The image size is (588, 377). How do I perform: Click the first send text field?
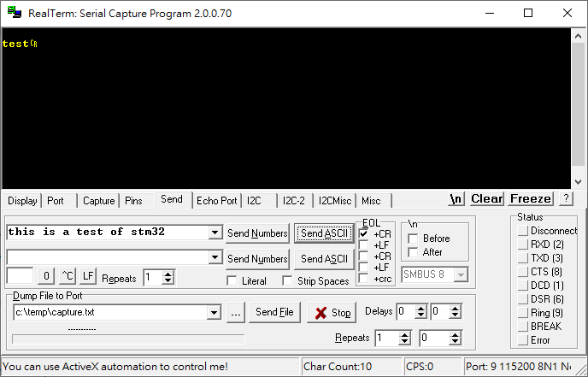tap(108, 233)
